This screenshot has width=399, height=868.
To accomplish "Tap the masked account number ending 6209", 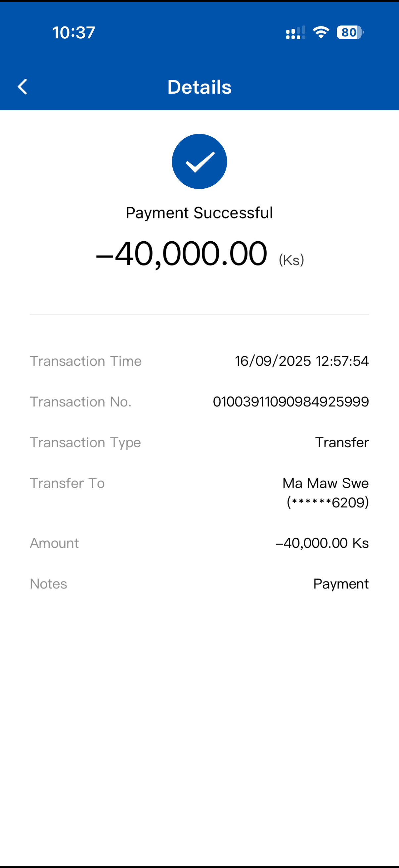I will pyautogui.click(x=328, y=503).
